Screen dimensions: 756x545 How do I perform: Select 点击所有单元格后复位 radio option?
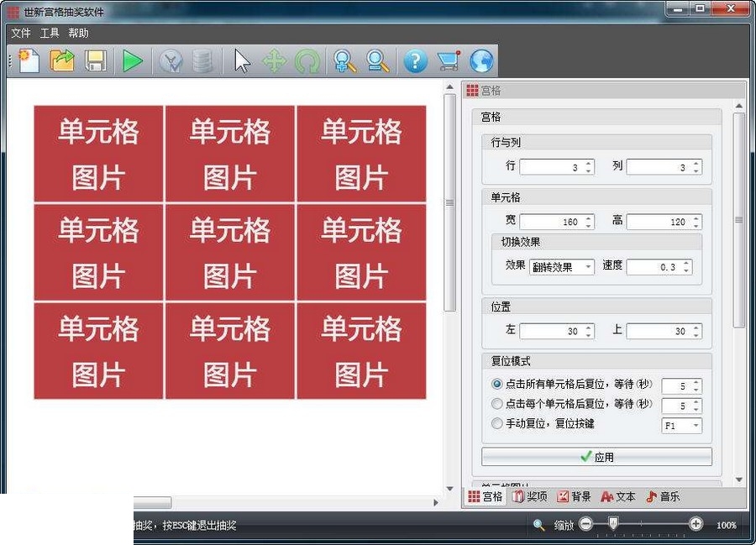497,384
